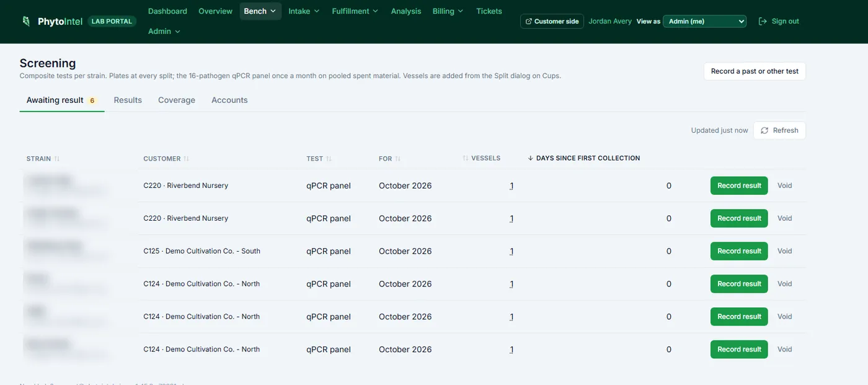Switch to the Coverage tab
This screenshot has height=385, width=868.
[x=177, y=100]
